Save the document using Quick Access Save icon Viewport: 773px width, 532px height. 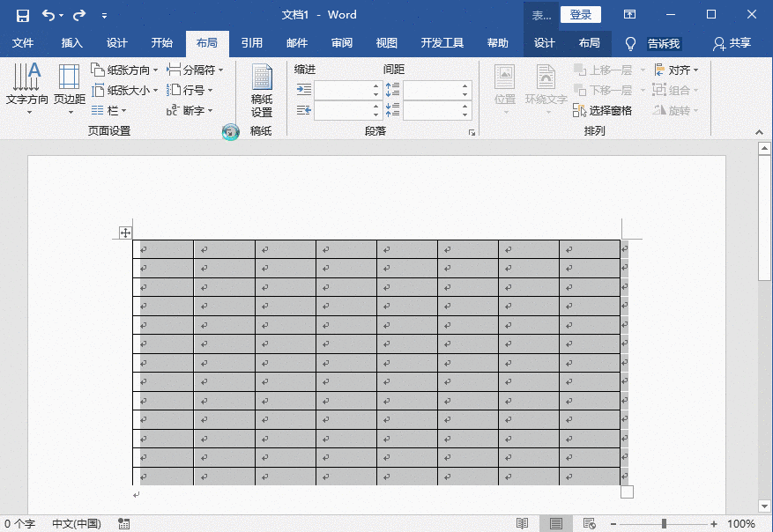(22, 14)
